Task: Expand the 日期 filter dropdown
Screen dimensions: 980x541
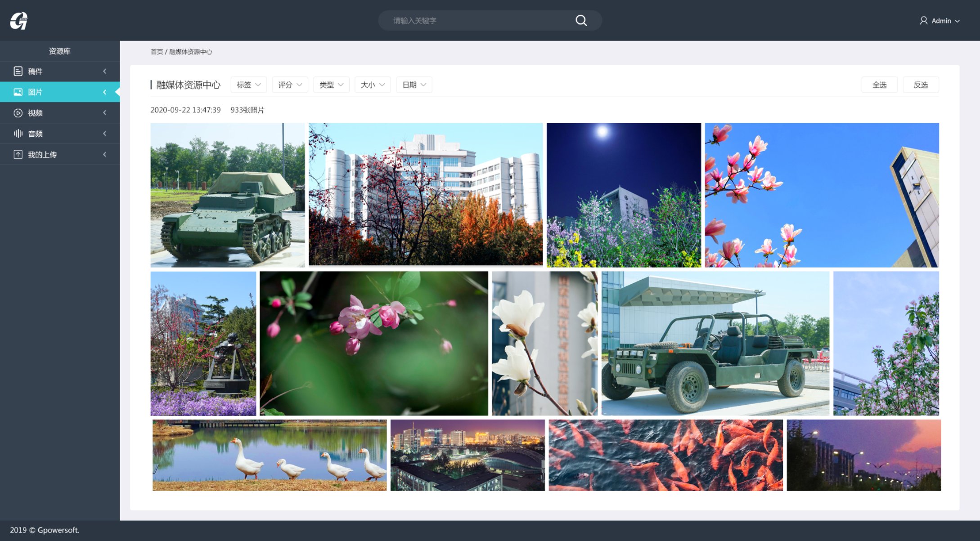Action: (x=414, y=85)
